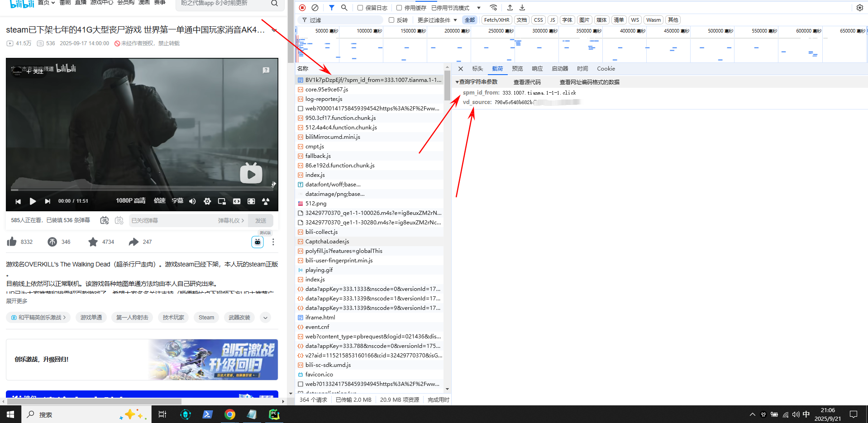Expand the tag list chevron
Image resolution: width=868 pixels, height=423 pixels.
(x=266, y=318)
